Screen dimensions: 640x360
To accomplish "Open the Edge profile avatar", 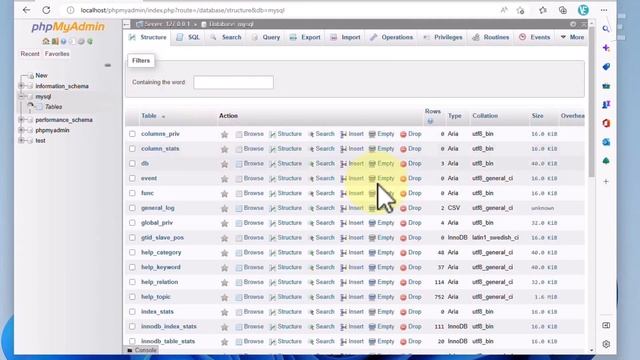I will point(583,10).
